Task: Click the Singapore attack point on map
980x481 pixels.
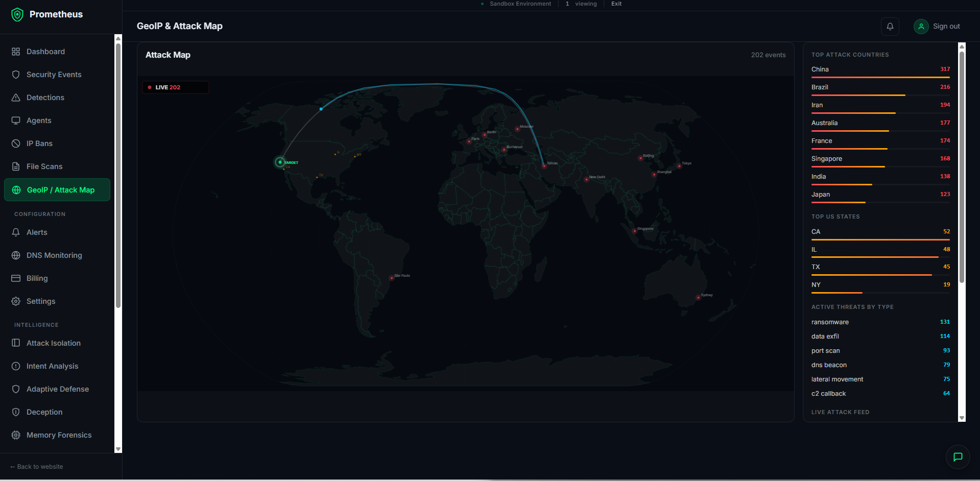Action: click(635, 231)
